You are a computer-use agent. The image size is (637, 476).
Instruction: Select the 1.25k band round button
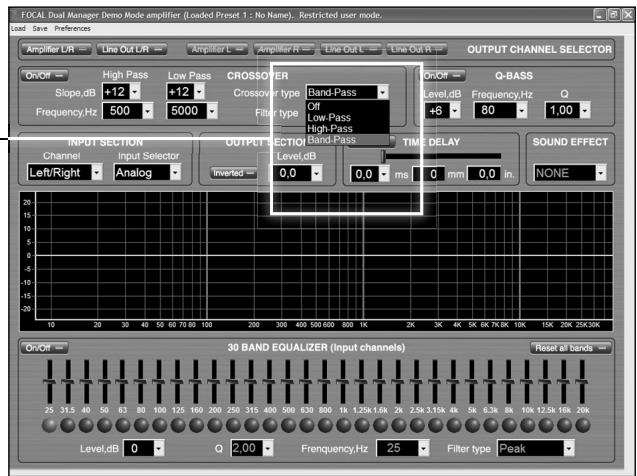pyautogui.click(x=362, y=425)
